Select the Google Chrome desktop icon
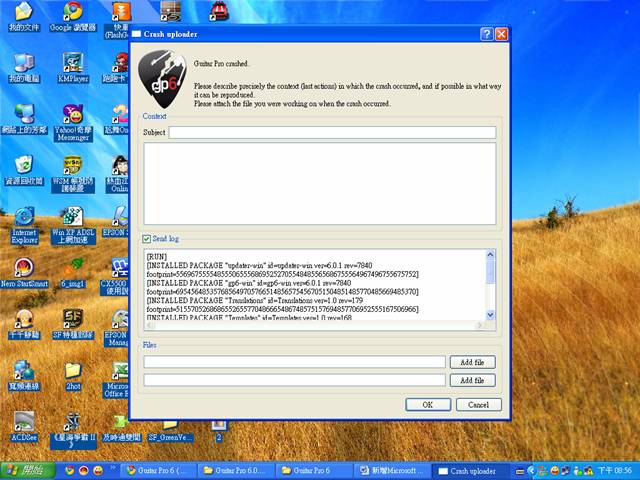Viewport: 640px width, 480px height. pos(73,17)
